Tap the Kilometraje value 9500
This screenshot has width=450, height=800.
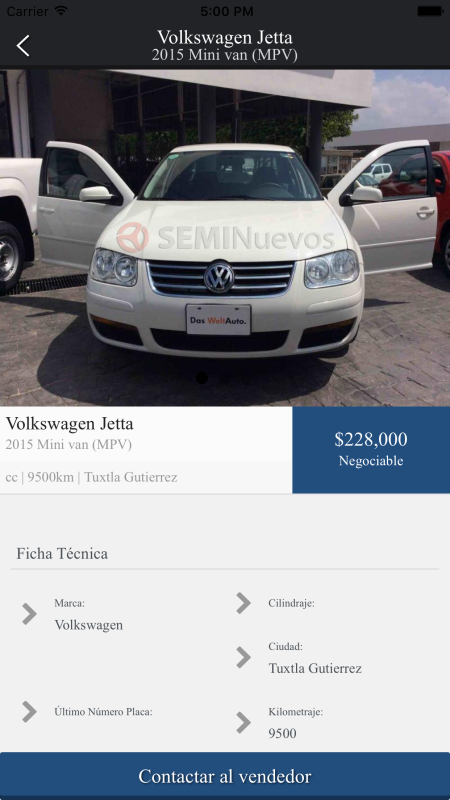point(282,734)
